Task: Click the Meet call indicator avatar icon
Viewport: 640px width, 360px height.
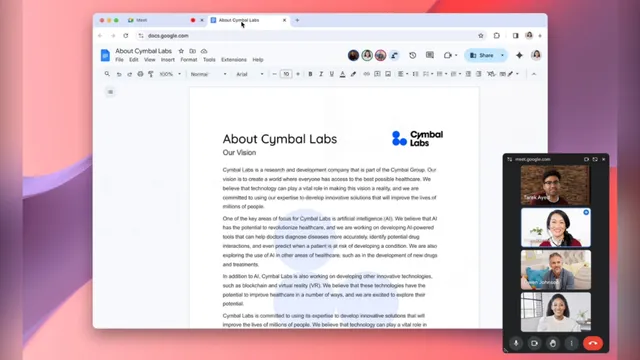Action: (394, 55)
